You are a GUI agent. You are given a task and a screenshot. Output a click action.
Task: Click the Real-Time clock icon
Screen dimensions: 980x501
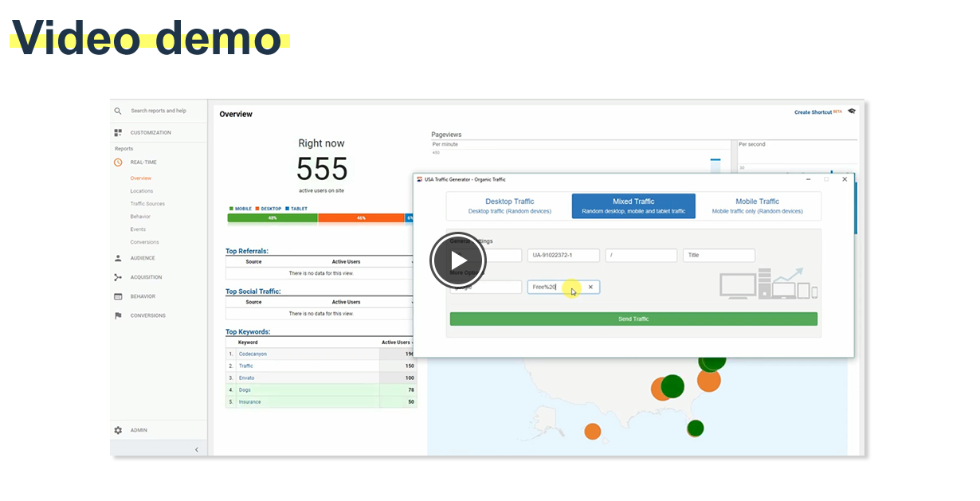click(x=118, y=162)
